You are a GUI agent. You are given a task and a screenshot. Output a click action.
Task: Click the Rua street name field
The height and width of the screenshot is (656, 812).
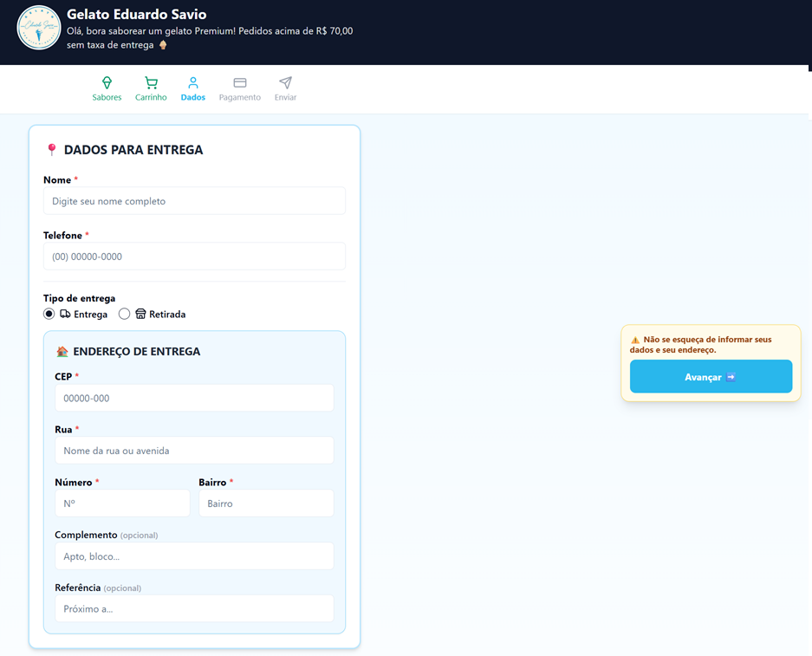(x=194, y=451)
